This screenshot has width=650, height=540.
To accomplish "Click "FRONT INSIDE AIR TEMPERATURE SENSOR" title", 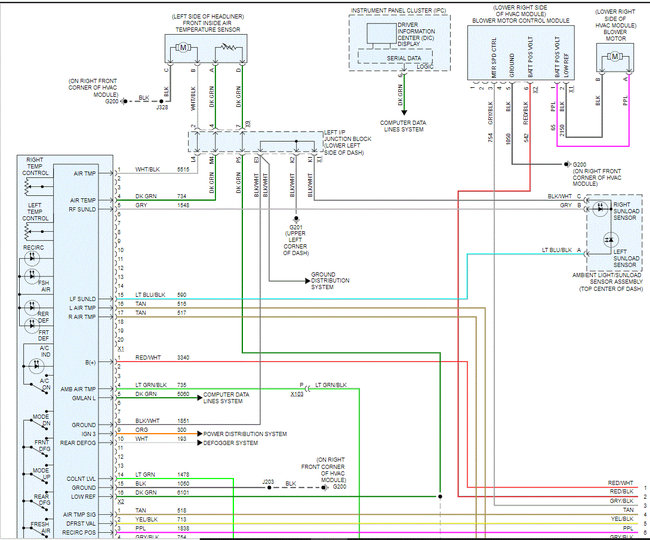I will (208, 26).
